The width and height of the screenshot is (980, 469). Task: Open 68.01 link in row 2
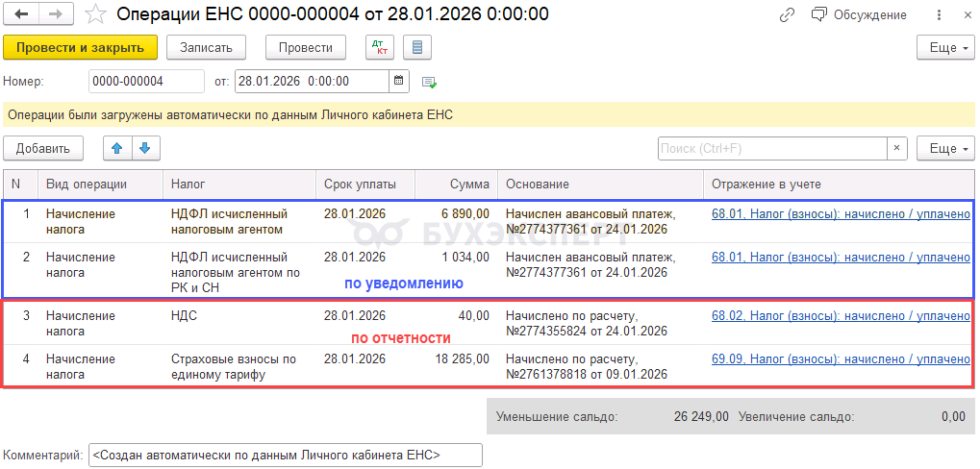point(841,258)
